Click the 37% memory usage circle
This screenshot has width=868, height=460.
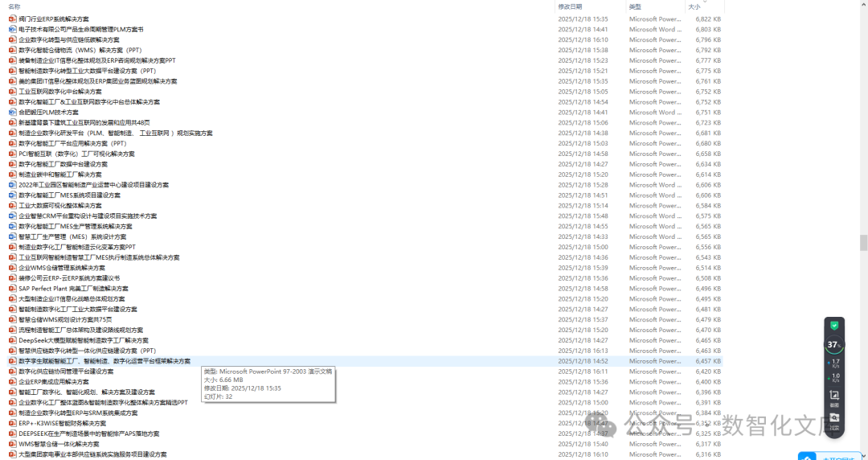834,345
